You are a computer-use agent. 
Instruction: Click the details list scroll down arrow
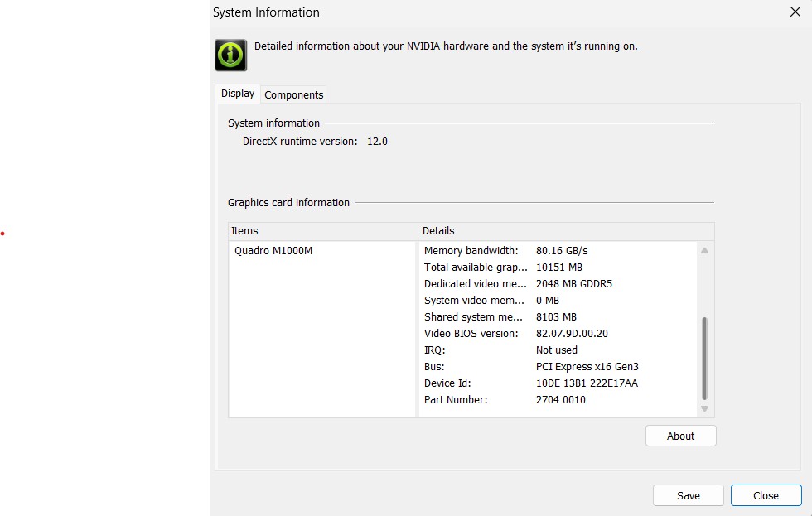coord(704,408)
